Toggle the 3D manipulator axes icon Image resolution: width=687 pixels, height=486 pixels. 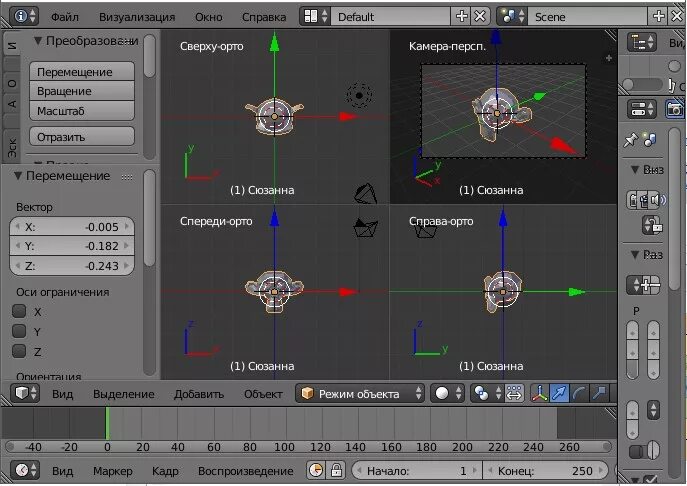(x=540, y=393)
